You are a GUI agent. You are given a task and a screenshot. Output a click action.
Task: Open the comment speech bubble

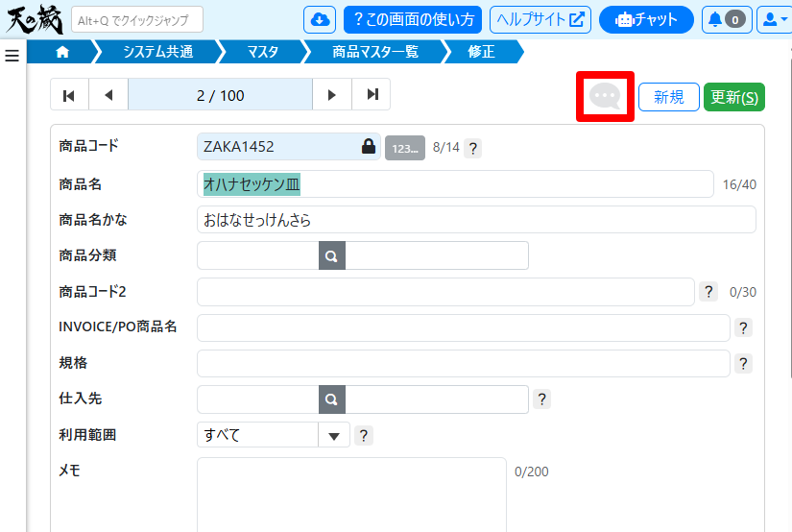pyautogui.click(x=605, y=96)
